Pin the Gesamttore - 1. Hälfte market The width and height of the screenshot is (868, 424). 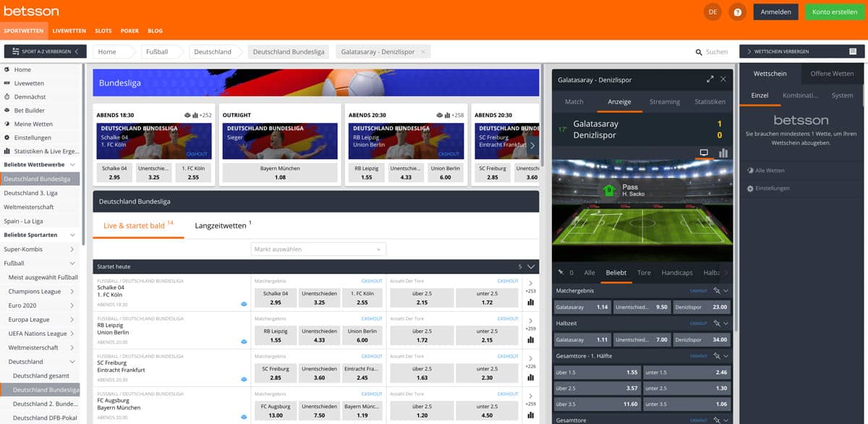pos(716,356)
